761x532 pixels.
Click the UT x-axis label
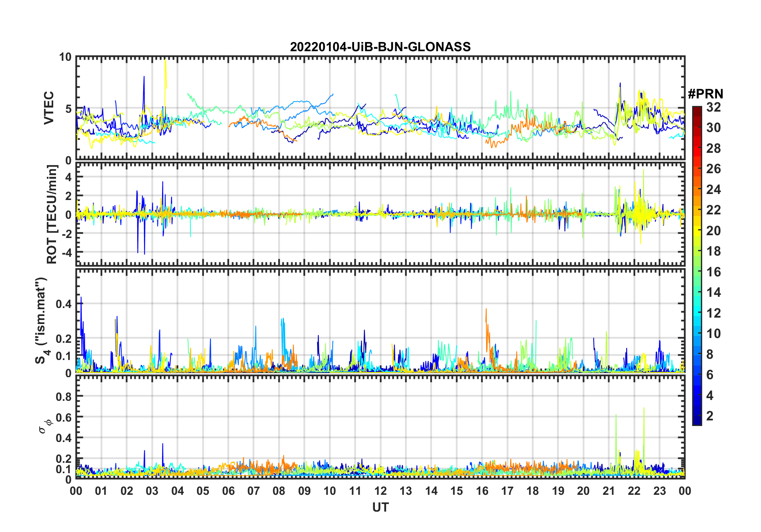pos(380,508)
